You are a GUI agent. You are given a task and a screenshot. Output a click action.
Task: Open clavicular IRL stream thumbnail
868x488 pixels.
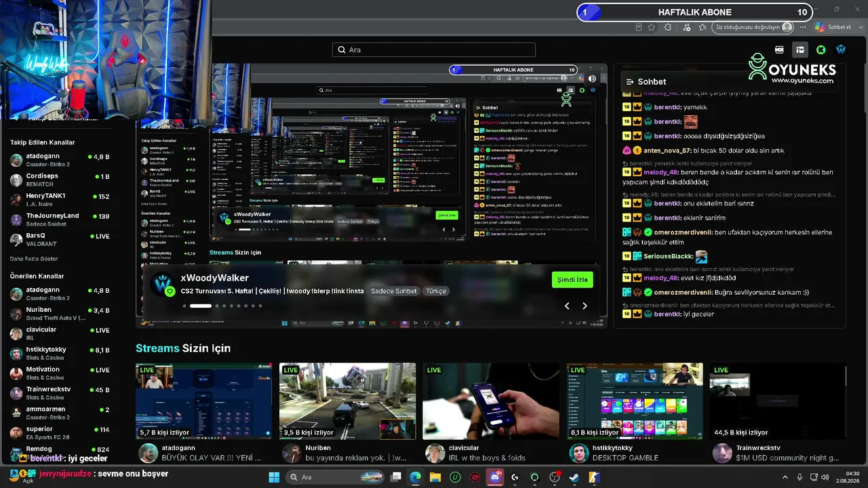(492, 401)
